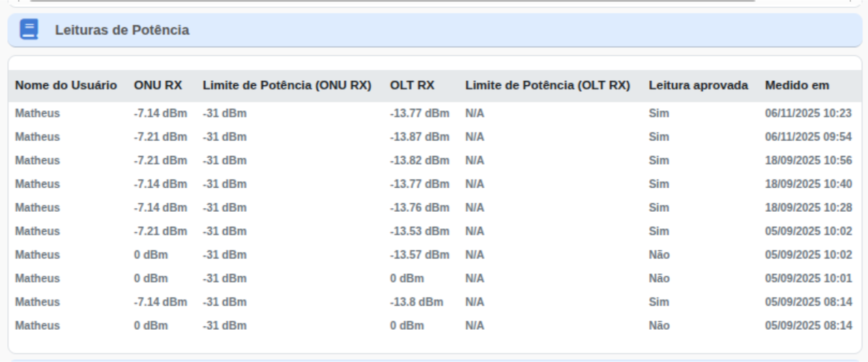Screen dimensions: 868x362
Task: Click the 05/09/2025 10:01 timestamp
Action: coord(808,278)
